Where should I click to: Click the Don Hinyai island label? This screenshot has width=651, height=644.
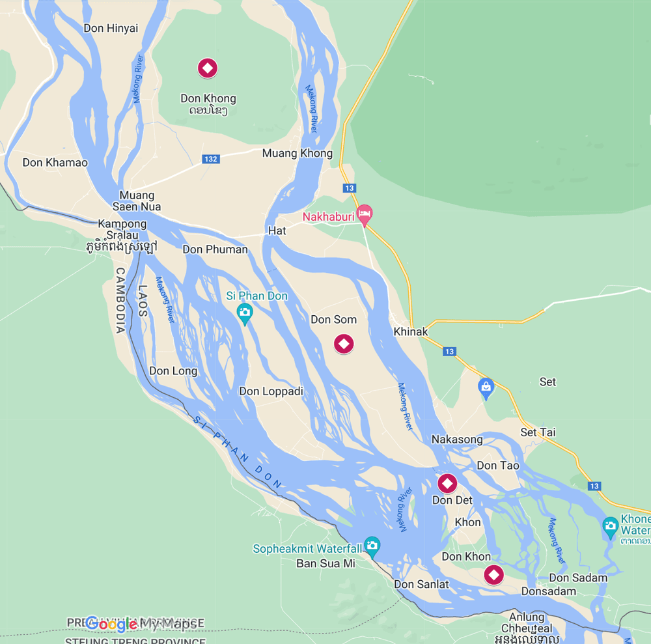pos(111,28)
